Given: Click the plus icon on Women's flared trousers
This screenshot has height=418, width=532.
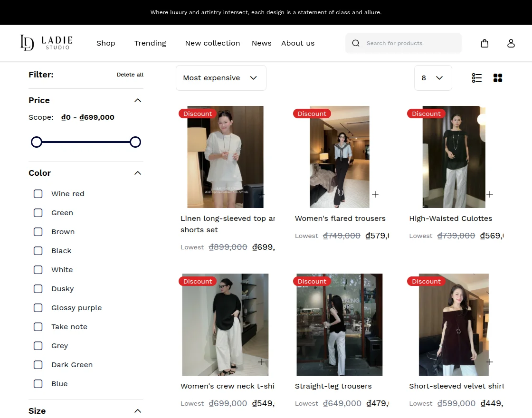Looking at the screenshot, I should click(375, 194).
